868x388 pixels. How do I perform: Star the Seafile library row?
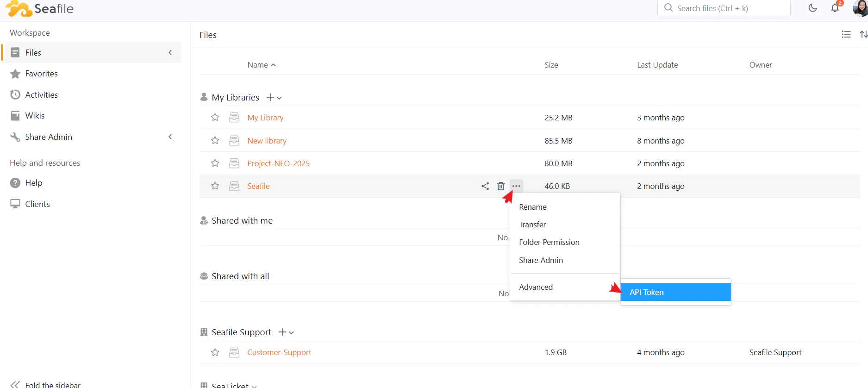point(215,186)
